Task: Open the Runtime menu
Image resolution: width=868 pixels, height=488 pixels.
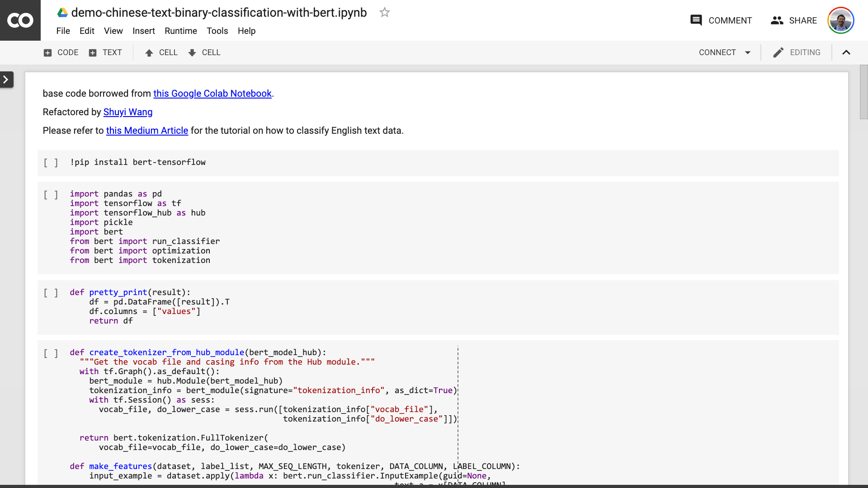Action: coord(181,31)
